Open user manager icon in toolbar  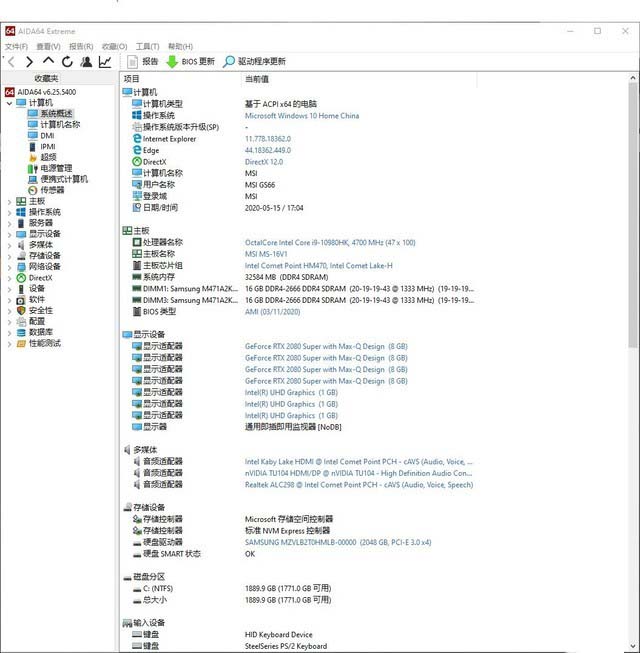pos(86,62)
